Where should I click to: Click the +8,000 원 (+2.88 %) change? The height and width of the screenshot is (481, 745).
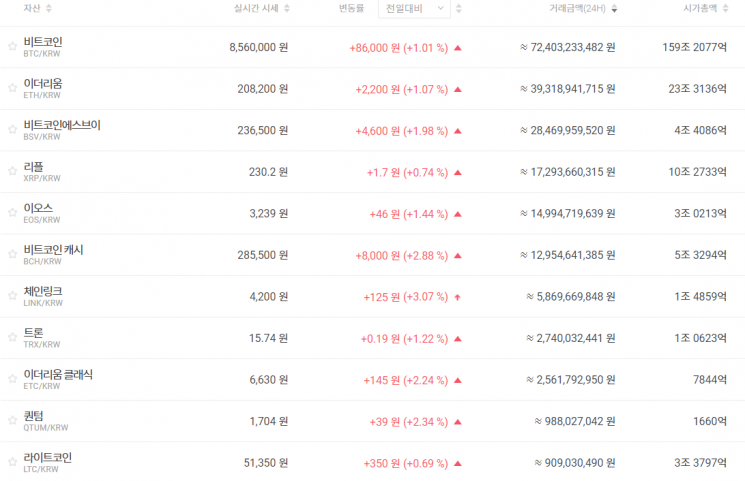coord(401,256)
